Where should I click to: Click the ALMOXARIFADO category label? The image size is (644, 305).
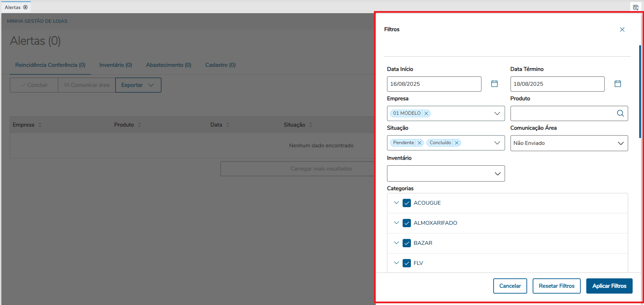pos(435,223)
